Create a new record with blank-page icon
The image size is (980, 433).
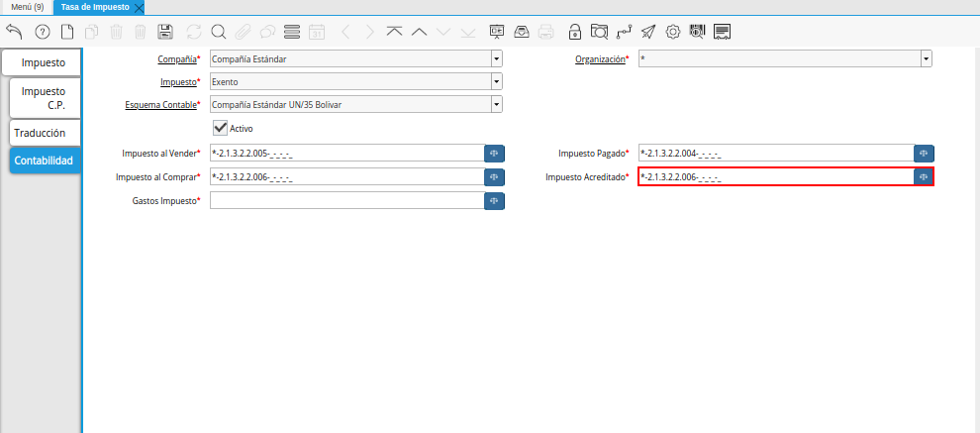[x=67, y=32]
